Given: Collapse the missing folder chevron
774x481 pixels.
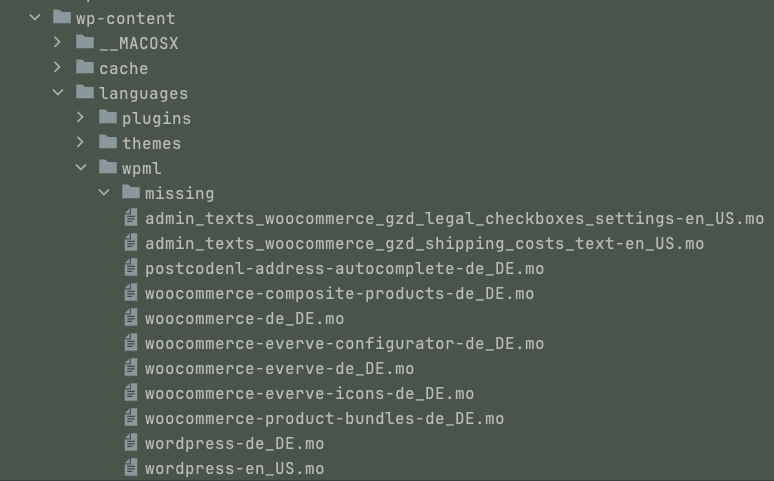Looking at the screenshot, I should click(x=104, y=193).
